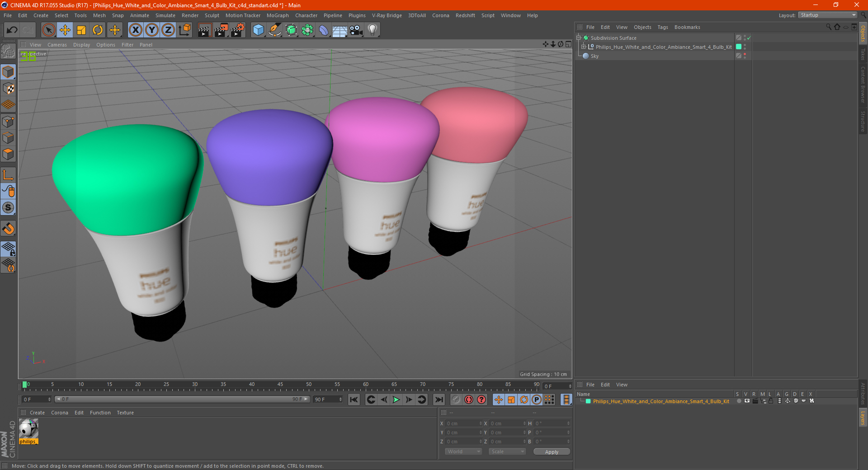Toggle Parameter keyframe recording P icon
This screenshot has height=470, width=868.
pyautogui.click(x=537, y=399)
